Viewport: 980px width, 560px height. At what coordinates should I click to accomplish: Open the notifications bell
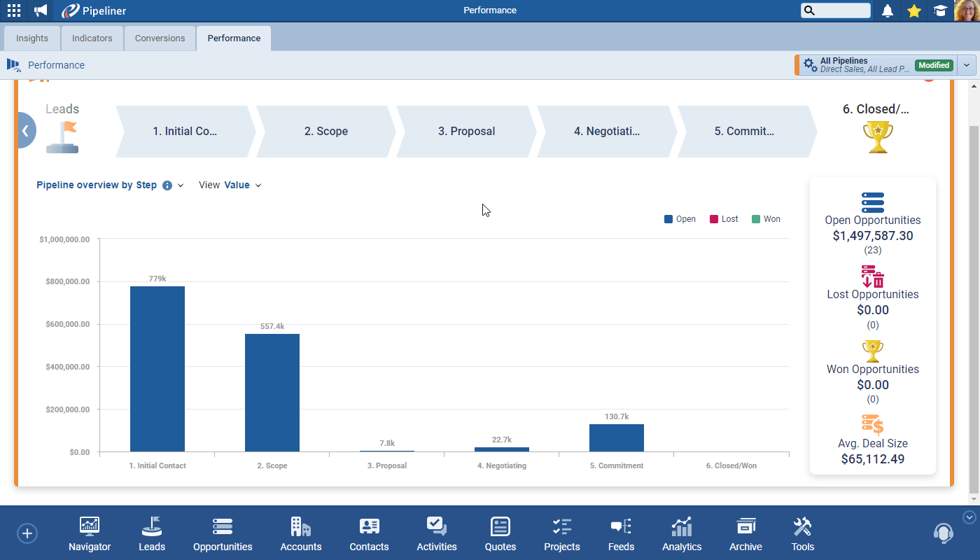[888, 10]
